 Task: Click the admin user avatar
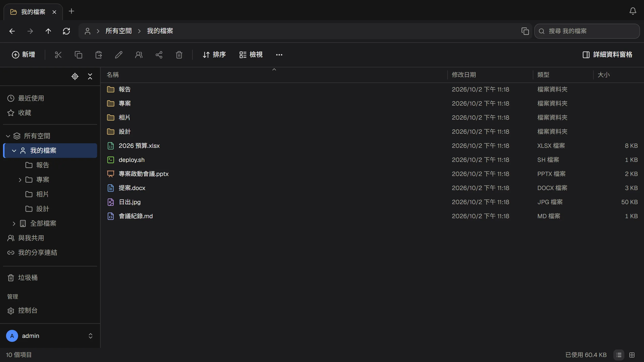click(12, 336)
